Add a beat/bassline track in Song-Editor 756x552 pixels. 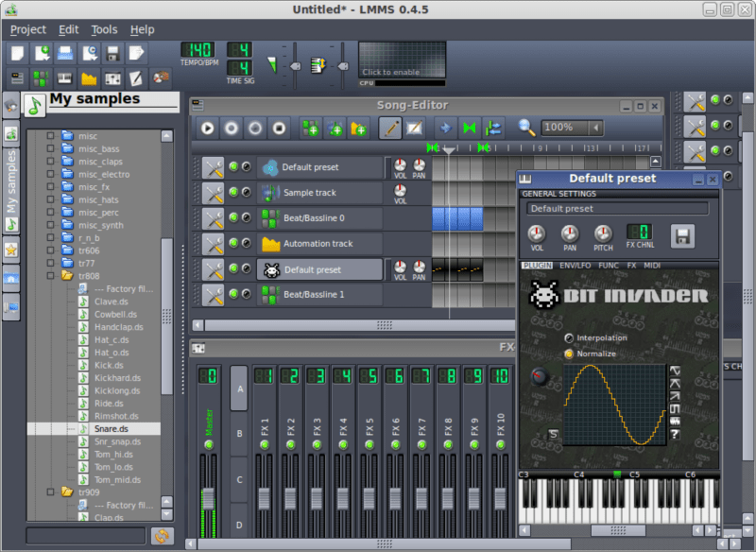(x=311, y=129)
